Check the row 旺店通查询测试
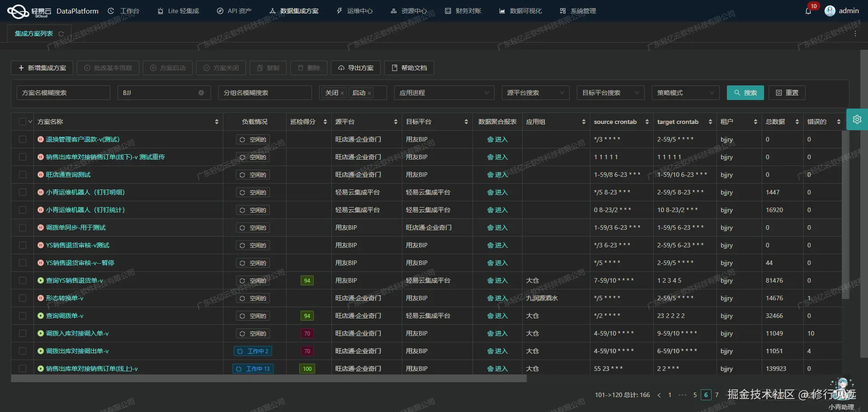 [x=23, y=175]
